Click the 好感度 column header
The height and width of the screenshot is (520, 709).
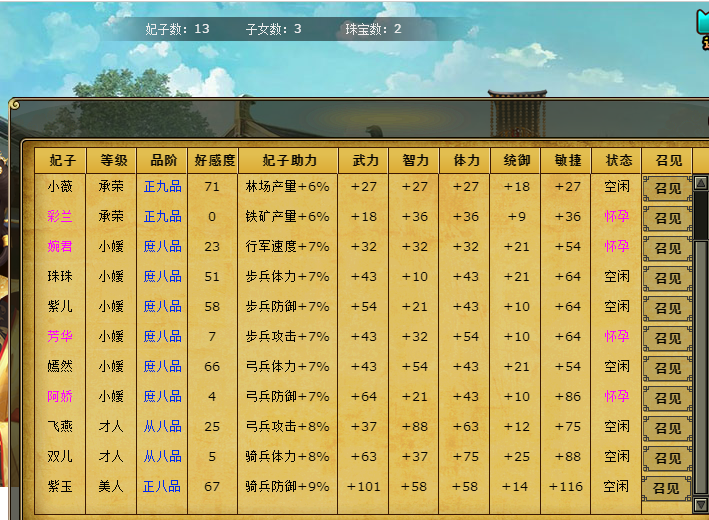click(x=213, y=161)
